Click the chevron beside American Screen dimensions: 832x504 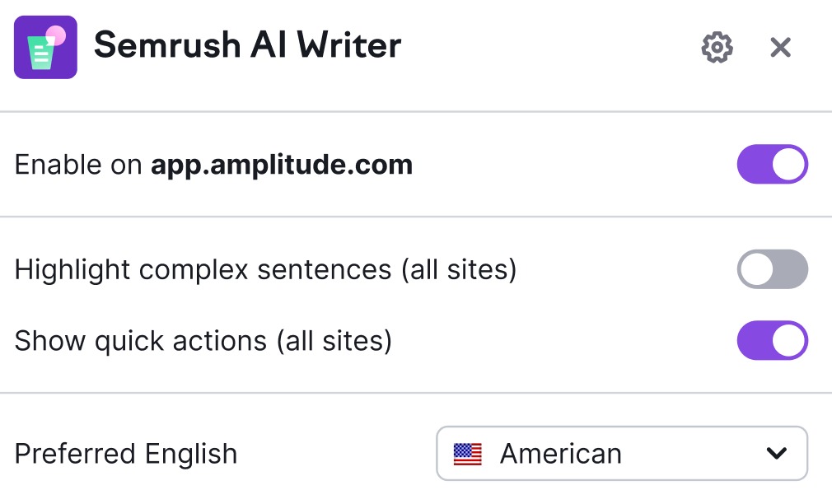click(774, 452)
